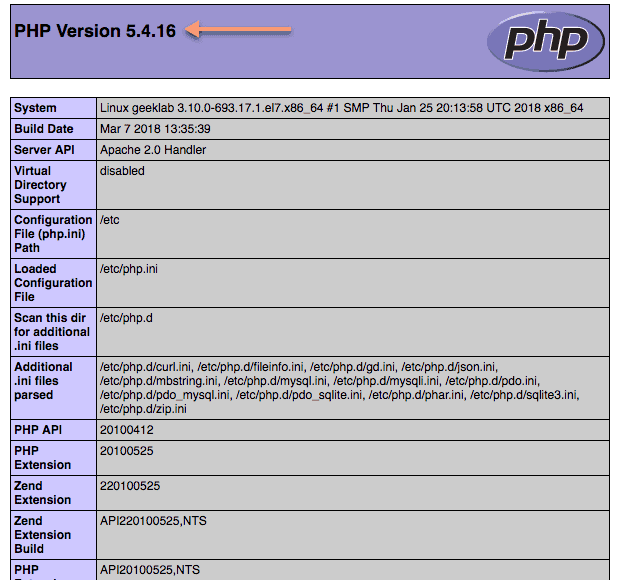Select the '/etc/php.d' value
This screenshot has height=580, width=623.
pos(126,318)
